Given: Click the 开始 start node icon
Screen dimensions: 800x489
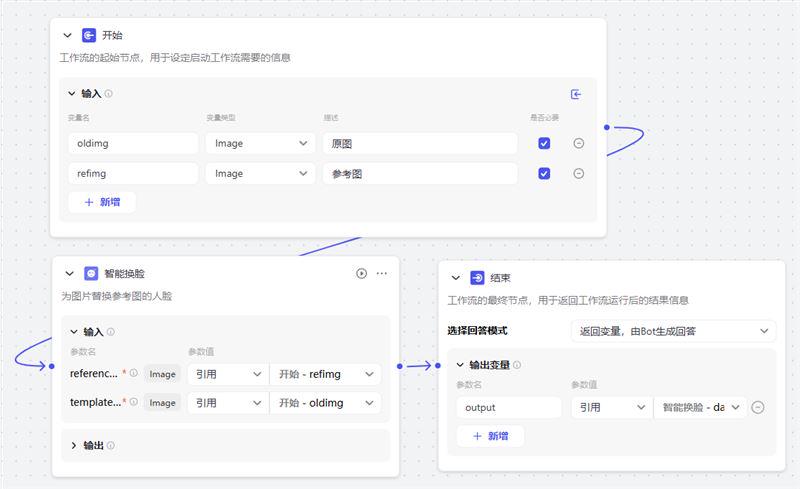Looking at the screenshot, I should click(x=89, y=35).
